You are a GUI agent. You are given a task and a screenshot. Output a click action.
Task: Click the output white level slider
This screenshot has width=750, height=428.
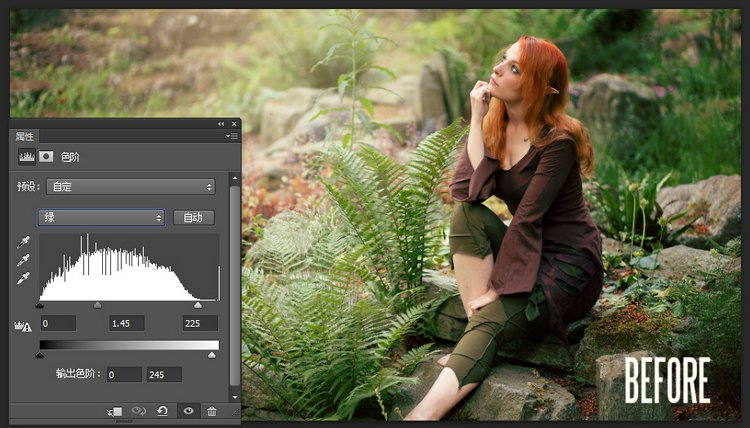pos(211,355)
